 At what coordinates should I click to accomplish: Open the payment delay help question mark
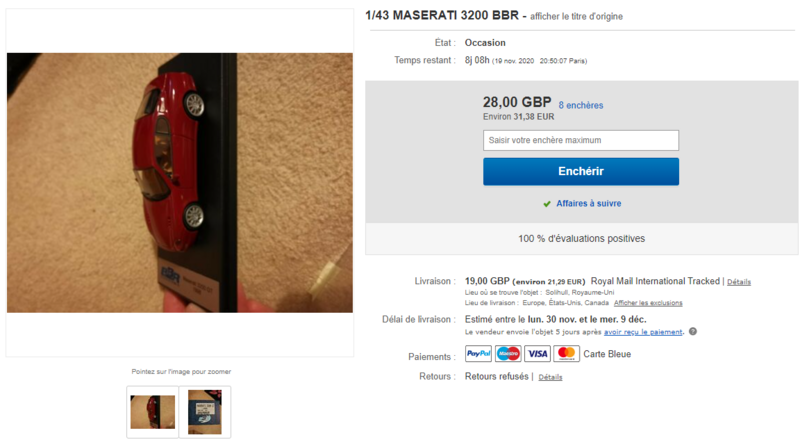click(x=692, y=331)
